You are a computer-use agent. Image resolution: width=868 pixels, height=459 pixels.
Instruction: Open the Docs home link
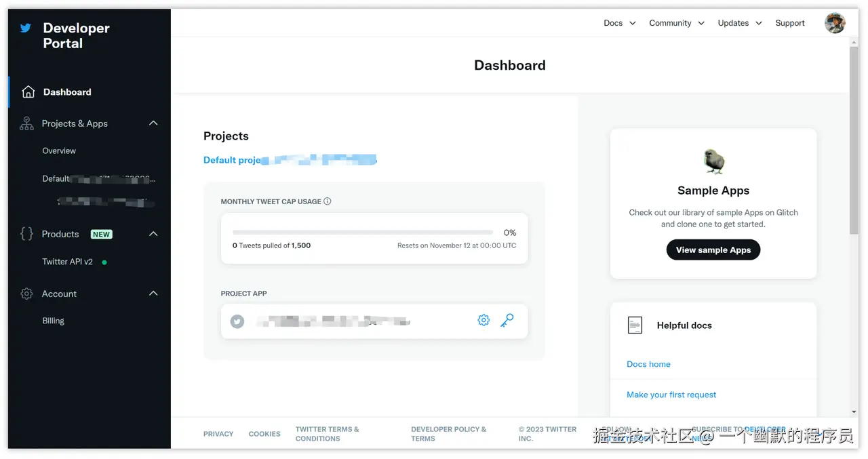click(x=648, y=364)
